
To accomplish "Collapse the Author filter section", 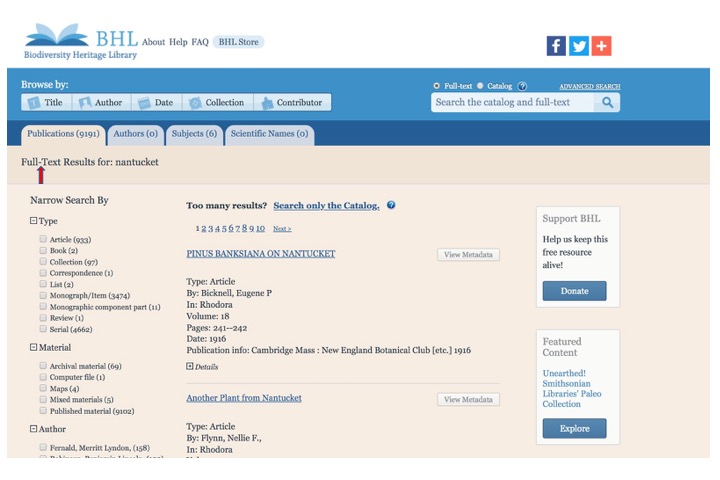I will coord(34,429).
